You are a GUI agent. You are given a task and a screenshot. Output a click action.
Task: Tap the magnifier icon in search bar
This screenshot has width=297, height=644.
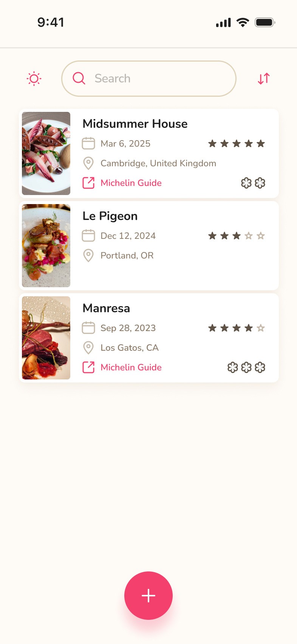click(x=79, y=78)
